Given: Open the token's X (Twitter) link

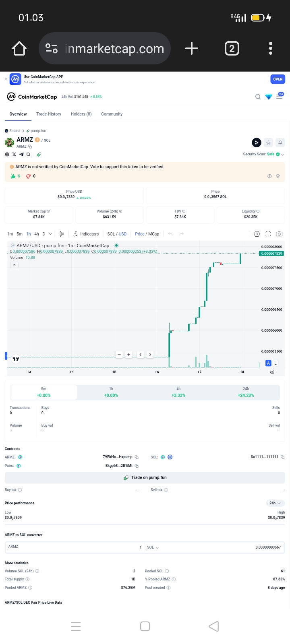Looking at the screenshot, I should [x=14, y=154].
